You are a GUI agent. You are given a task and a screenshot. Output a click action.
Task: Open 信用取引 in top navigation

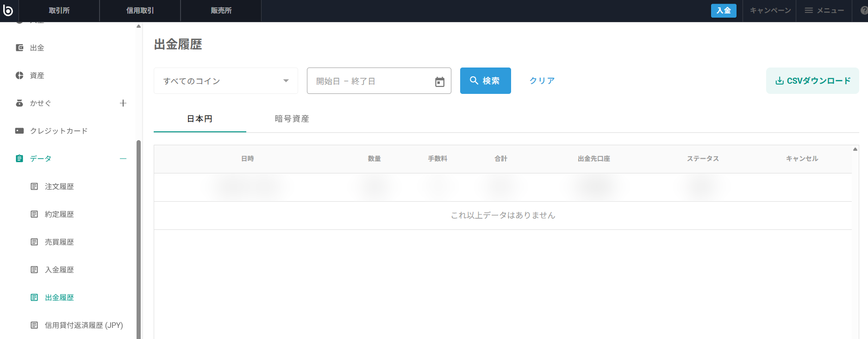pyautogui.click(x=140, y=11)
